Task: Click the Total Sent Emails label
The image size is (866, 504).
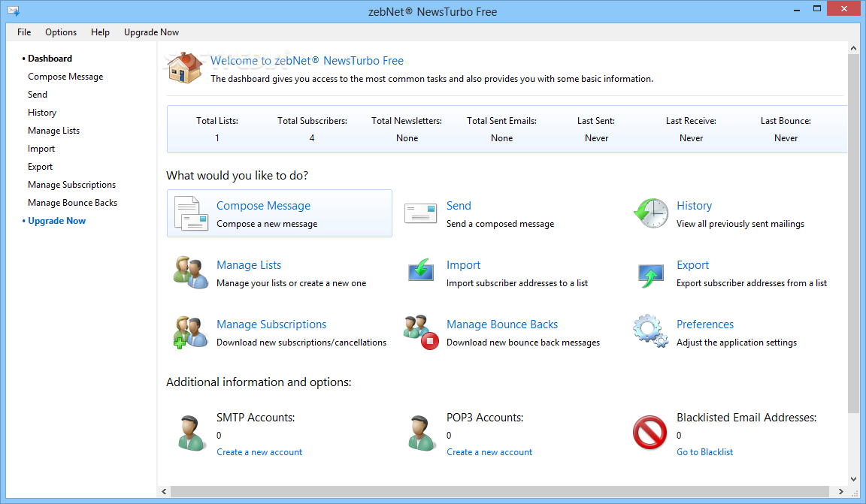Action: [x=501, y=121]
